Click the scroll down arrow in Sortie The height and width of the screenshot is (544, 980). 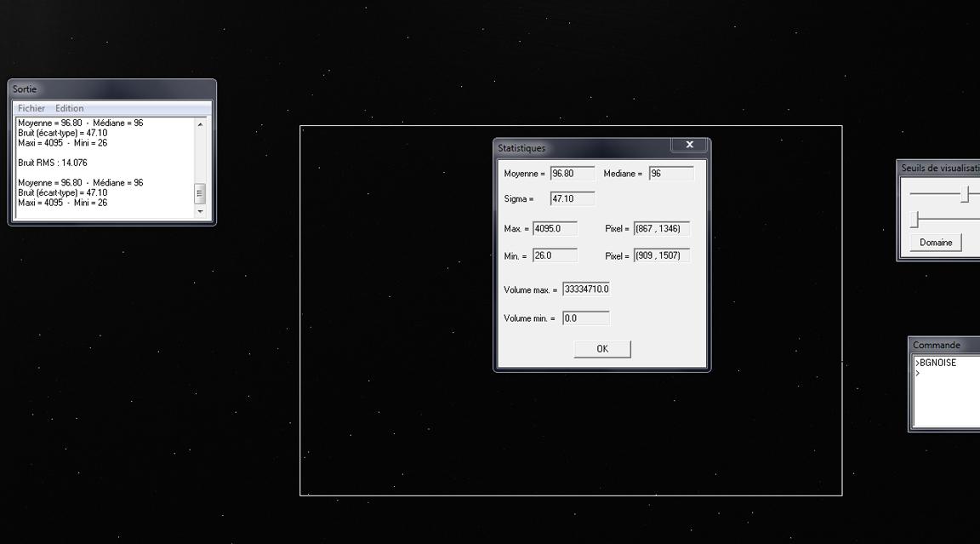[200, 211]
